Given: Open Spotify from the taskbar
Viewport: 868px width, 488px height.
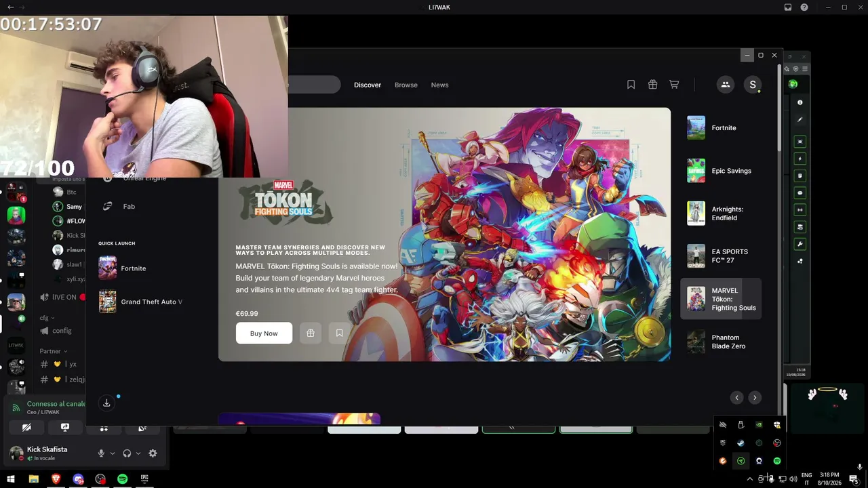Looking at the screenshot, I should coord(123,479).
